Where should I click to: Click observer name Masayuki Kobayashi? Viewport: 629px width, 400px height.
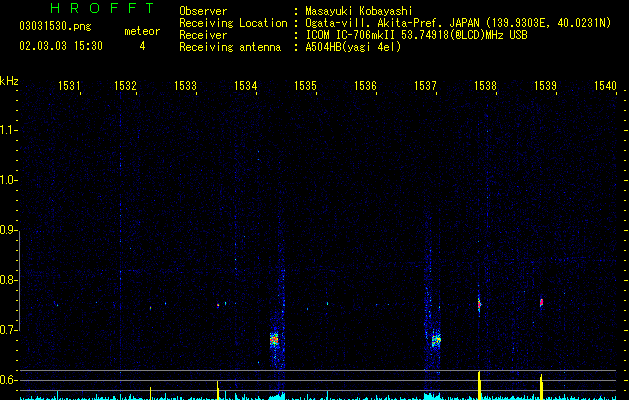point(359,11)
